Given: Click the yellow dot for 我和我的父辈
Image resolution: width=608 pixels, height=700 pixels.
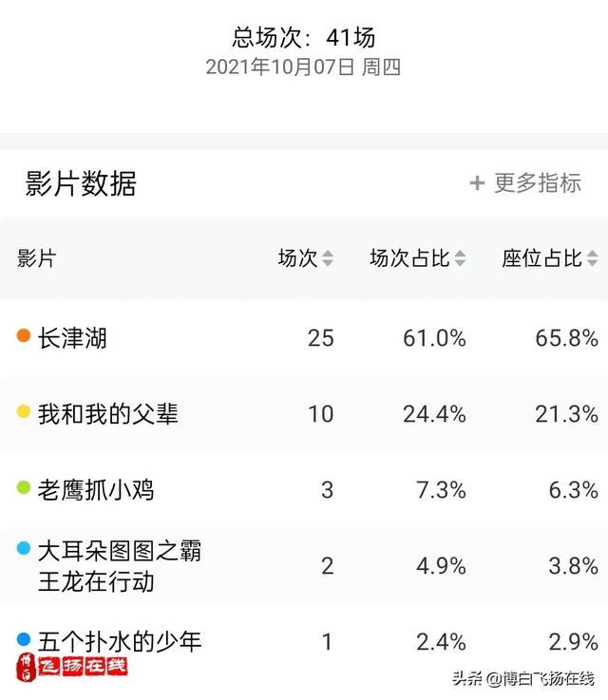Looking at the screenshot, I should pos(24,411).
